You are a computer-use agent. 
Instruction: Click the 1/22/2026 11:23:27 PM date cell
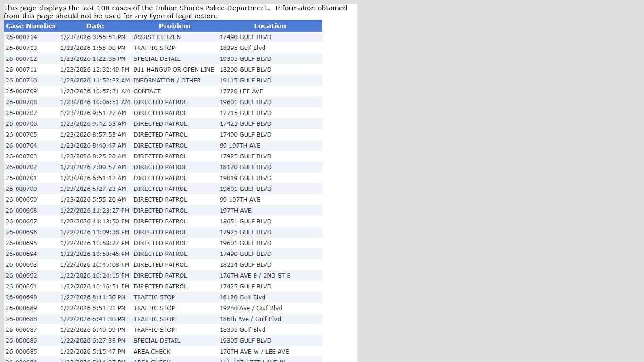95,211
